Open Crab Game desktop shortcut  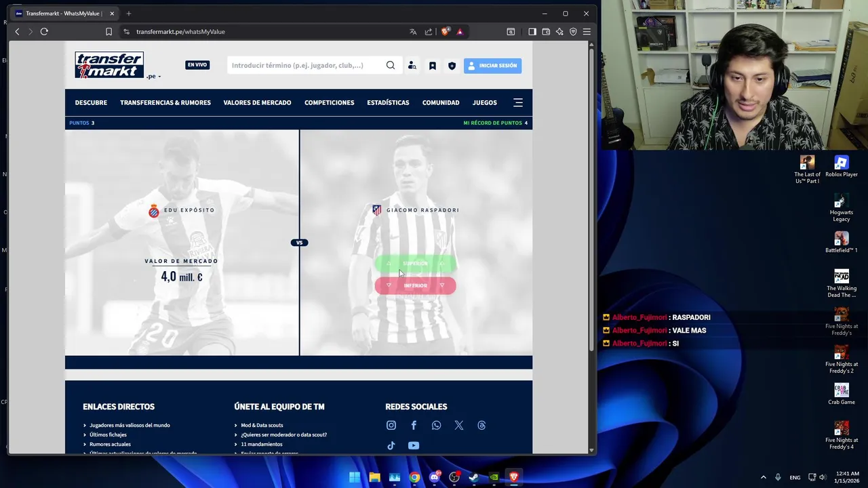pos(842,394)
